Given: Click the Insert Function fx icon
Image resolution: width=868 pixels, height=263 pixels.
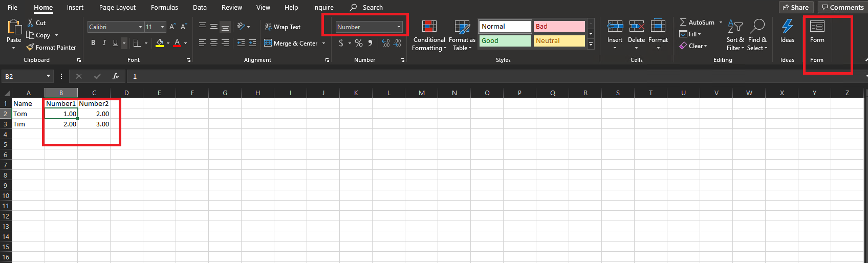Looking at the screenshot, I should coord(116,76).
